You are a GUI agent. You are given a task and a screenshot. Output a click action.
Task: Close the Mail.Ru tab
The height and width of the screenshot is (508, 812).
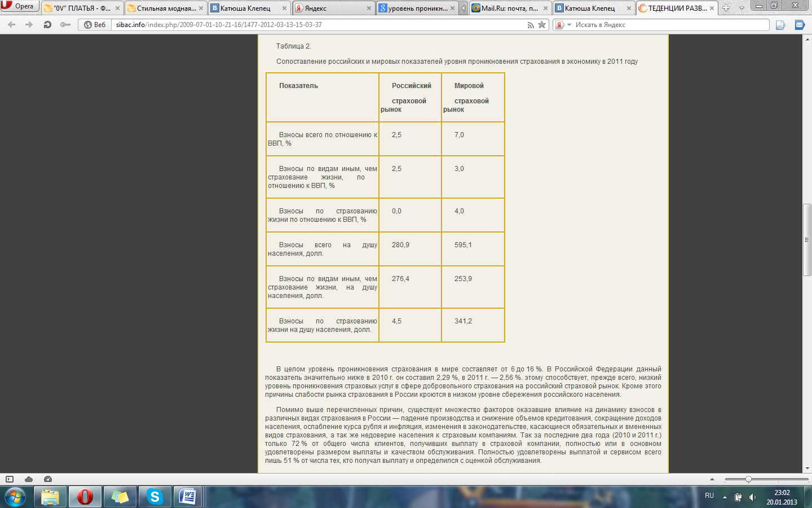pos(545,8)
